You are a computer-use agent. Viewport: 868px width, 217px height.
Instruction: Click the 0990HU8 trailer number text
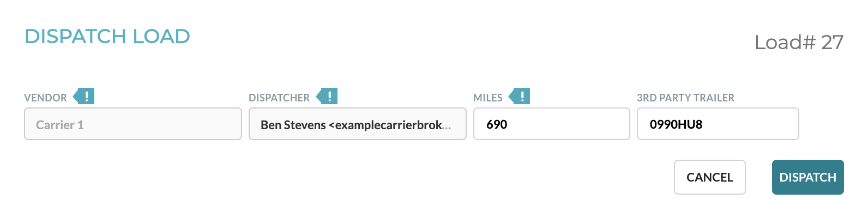pyautogui.click(x=676, y=124)
